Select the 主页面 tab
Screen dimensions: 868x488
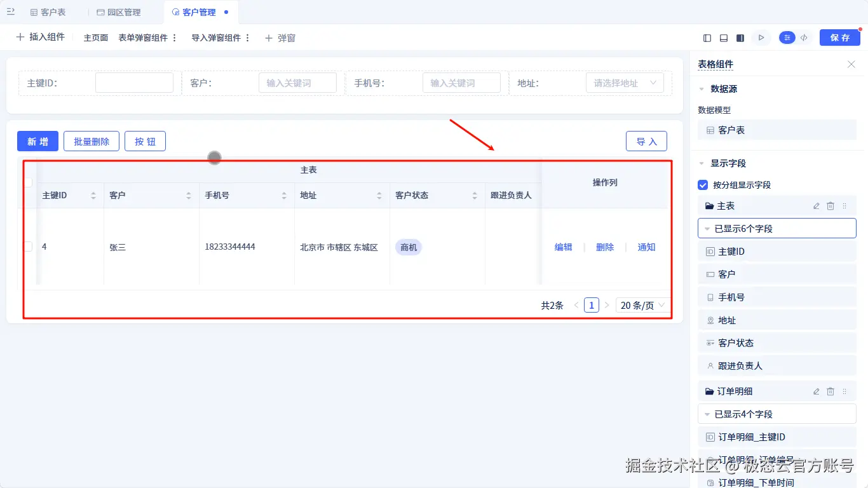96,38
